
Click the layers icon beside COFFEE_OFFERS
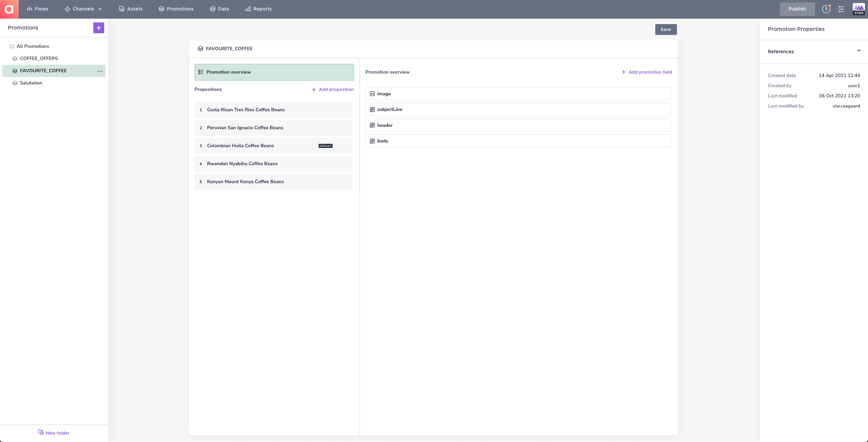pyautogui.click(x=15, y=59)
